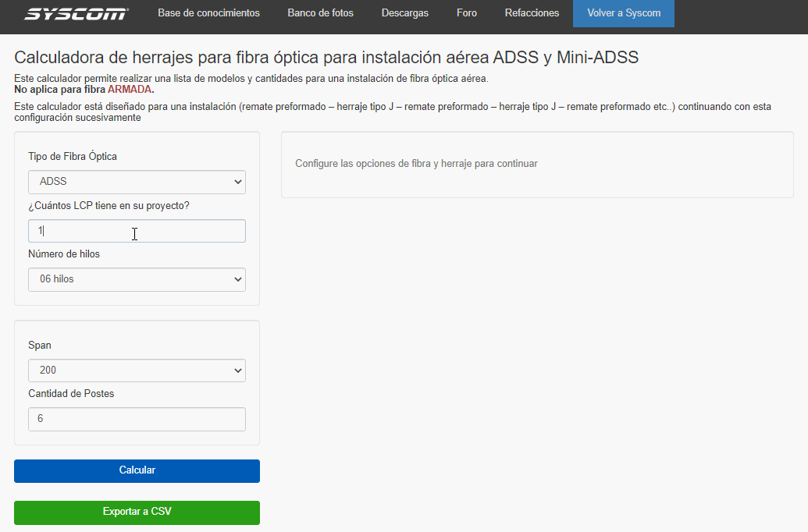
Task: Expand the Span dropdown showing 200
Action: tap(137, 371)
